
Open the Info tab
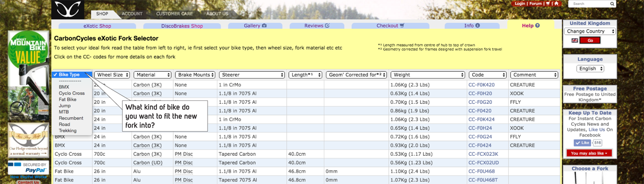coord(472,26)
